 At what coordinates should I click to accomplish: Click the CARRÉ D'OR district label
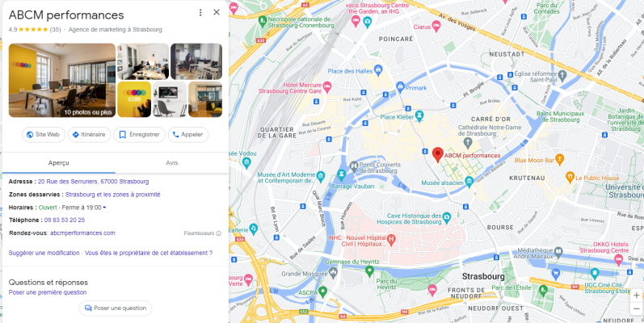(490, 119)
